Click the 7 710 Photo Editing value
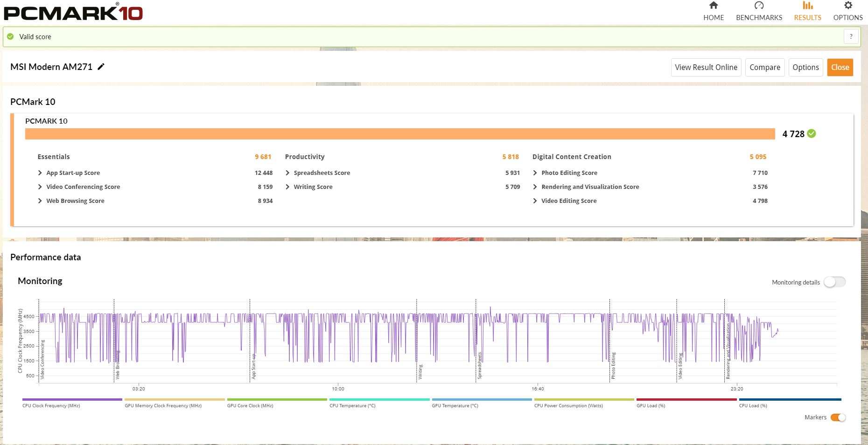This screenshot has width=868, height=445. 760,173
